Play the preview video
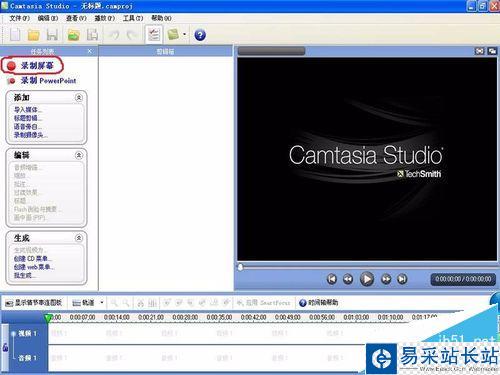The width and height of the screenshot is (500, 375). (x=367, y=279)
